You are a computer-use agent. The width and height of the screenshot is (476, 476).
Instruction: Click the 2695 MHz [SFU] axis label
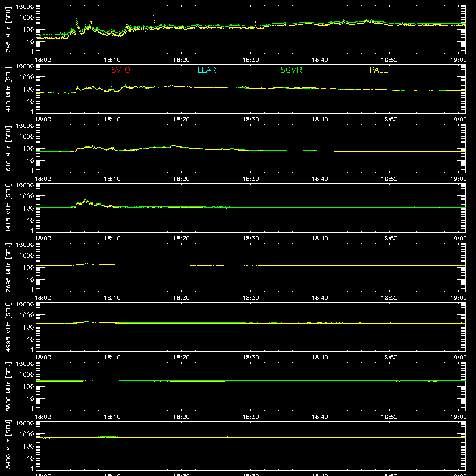tap(8, 267)
